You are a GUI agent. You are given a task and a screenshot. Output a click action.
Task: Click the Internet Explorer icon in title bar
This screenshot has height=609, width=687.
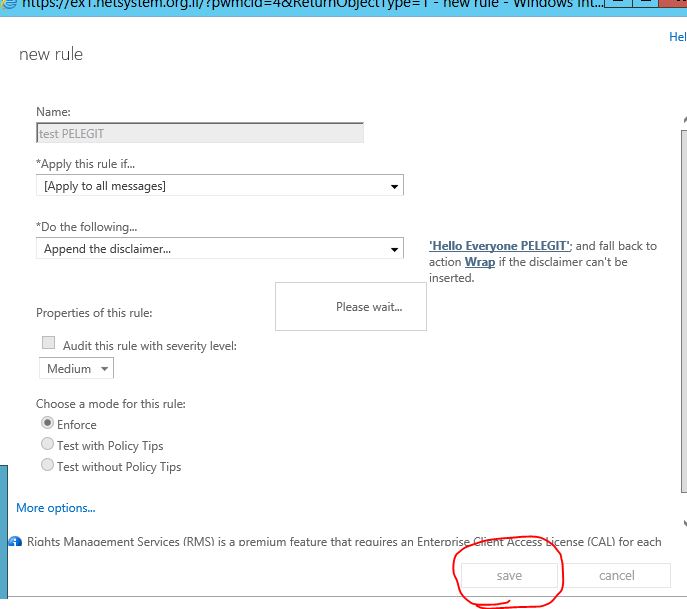(x=8, y=5)
